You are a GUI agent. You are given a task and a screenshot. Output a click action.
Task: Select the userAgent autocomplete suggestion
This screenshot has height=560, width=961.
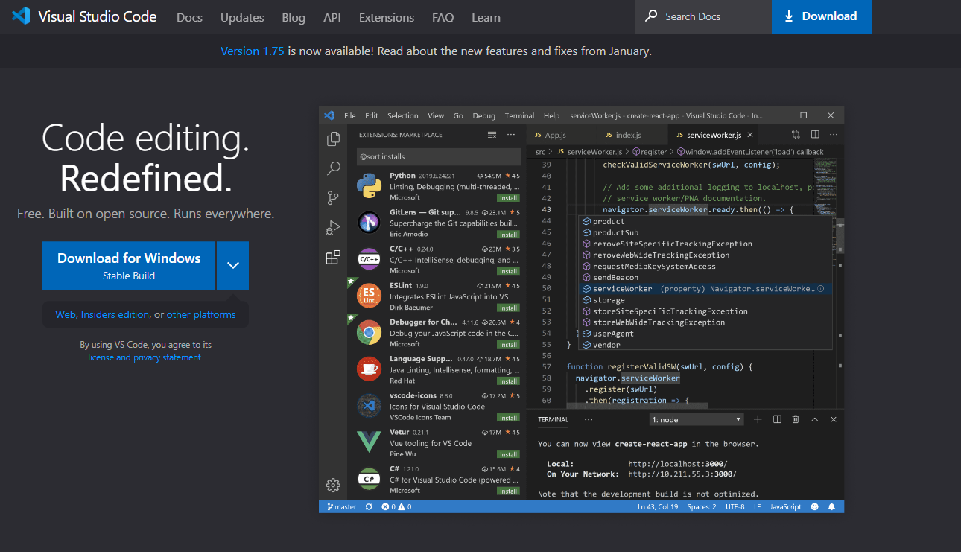click(706, 334)
